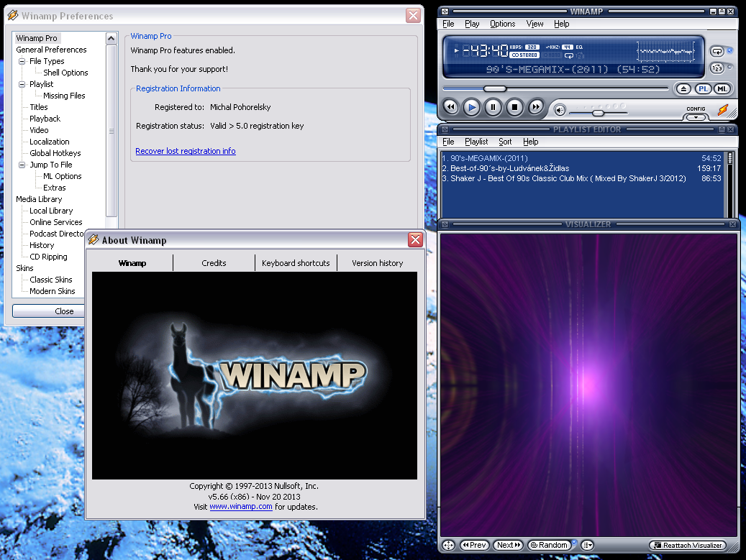Screen dimensions: 746x560
Task: Toggle the repeat button in main window
Action: tap(717, 51)
